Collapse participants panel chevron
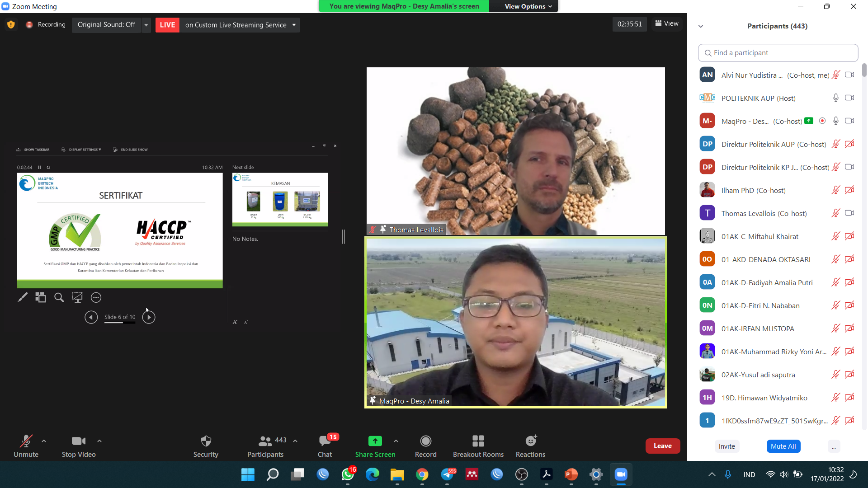 [x=701, y=26]
